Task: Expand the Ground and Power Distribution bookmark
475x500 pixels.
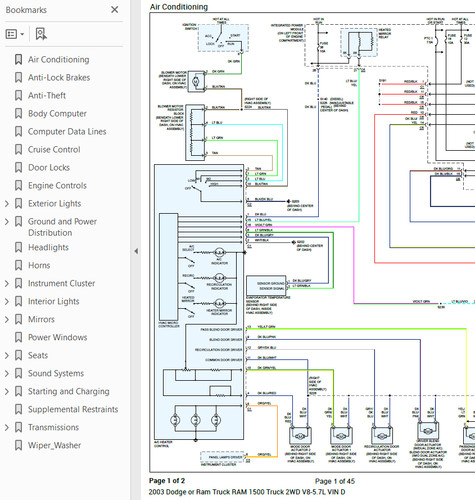Action: click(x=7, y=222)
